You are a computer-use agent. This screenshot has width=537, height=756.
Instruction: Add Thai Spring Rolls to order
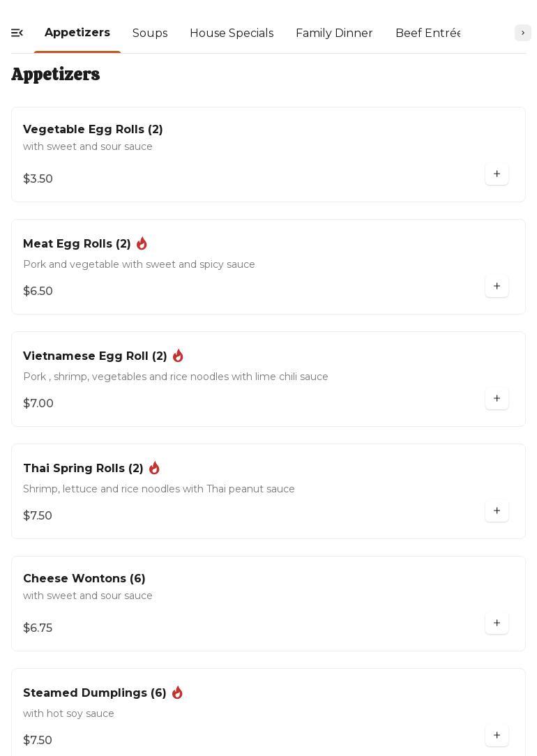coord(497,511)
